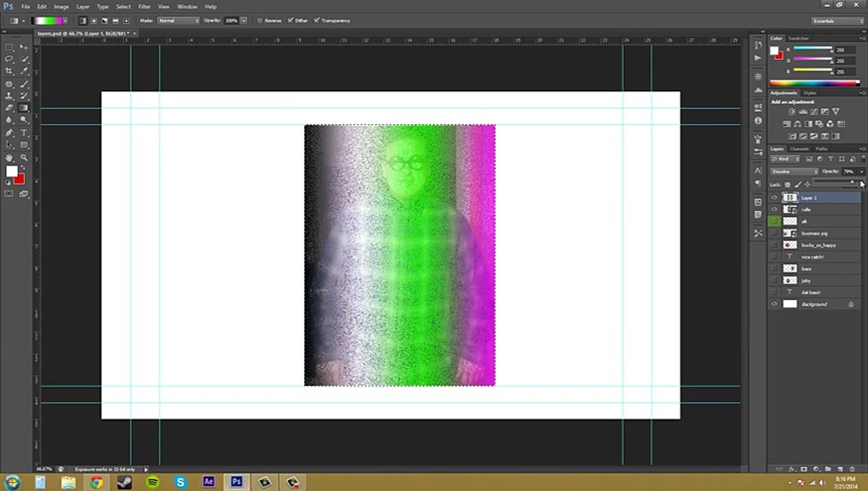
Task: Open the tool preset picker arrow
Action: pyautogui.click(x=23, y=20)
